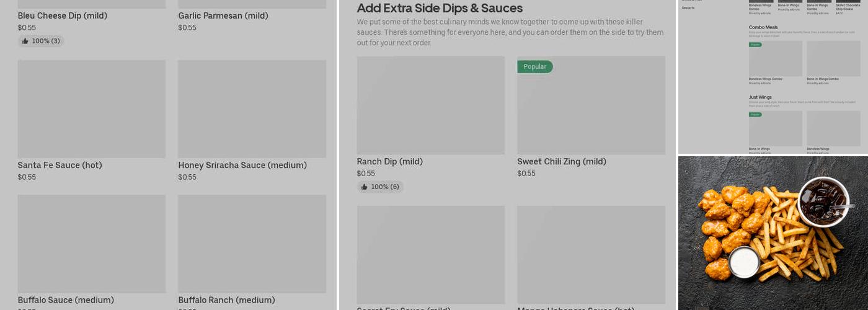
Task: Open the Ranch Dip (mild) image tile
Action: pos(430,105)
